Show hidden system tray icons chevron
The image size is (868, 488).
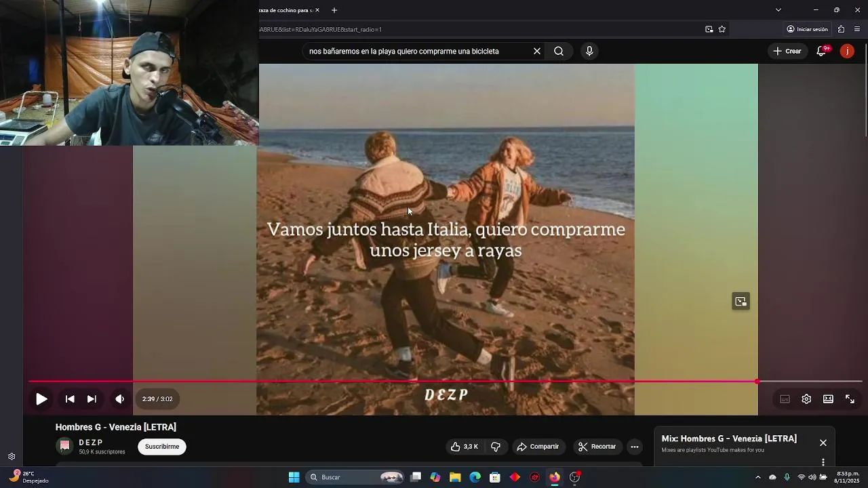[x=758, y=477]
